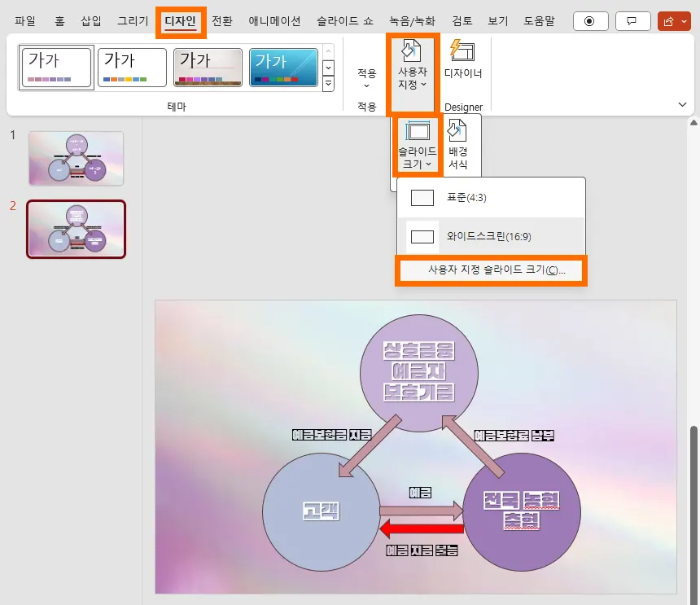Open the 삽입 ribbon tab
Screen dimensions: 700x605
click(90, 21)
